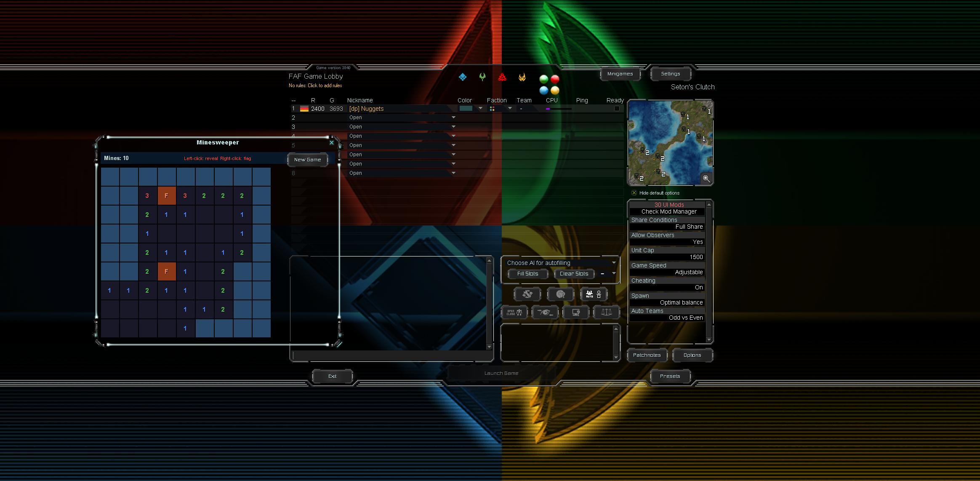Screen dimensions: 980x481
Task: Click the random map question mark icon
Action: [x=561, y=294]
